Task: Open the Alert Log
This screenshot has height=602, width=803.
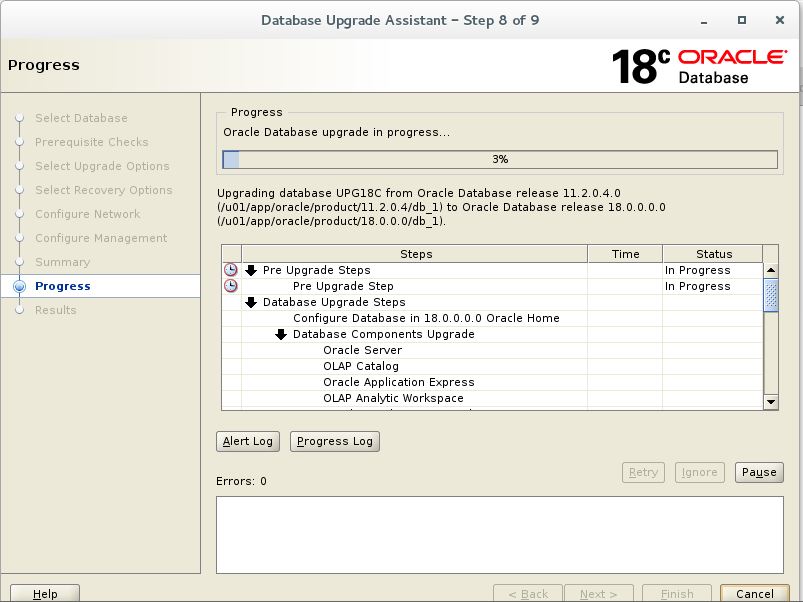Action: tap(248, 441)
